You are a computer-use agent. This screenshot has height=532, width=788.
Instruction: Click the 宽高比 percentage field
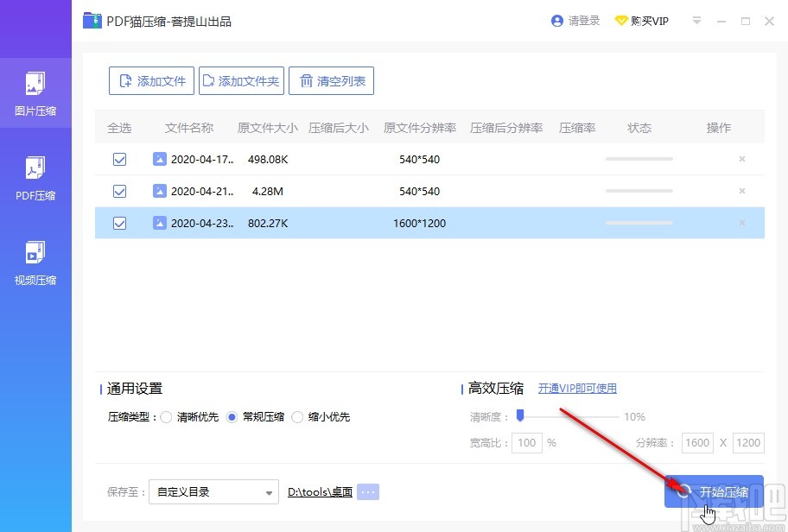527,443
